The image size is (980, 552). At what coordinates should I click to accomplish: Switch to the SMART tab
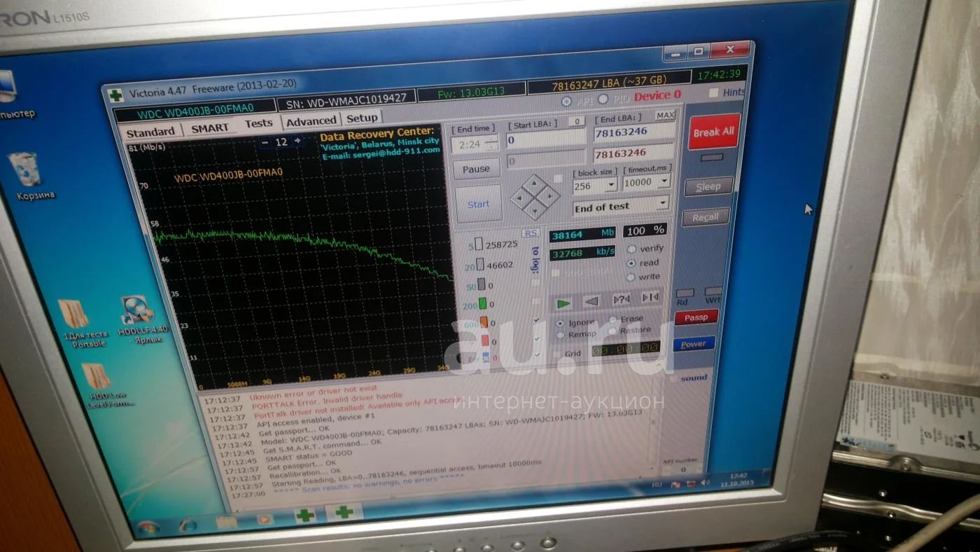pos(210,128)
